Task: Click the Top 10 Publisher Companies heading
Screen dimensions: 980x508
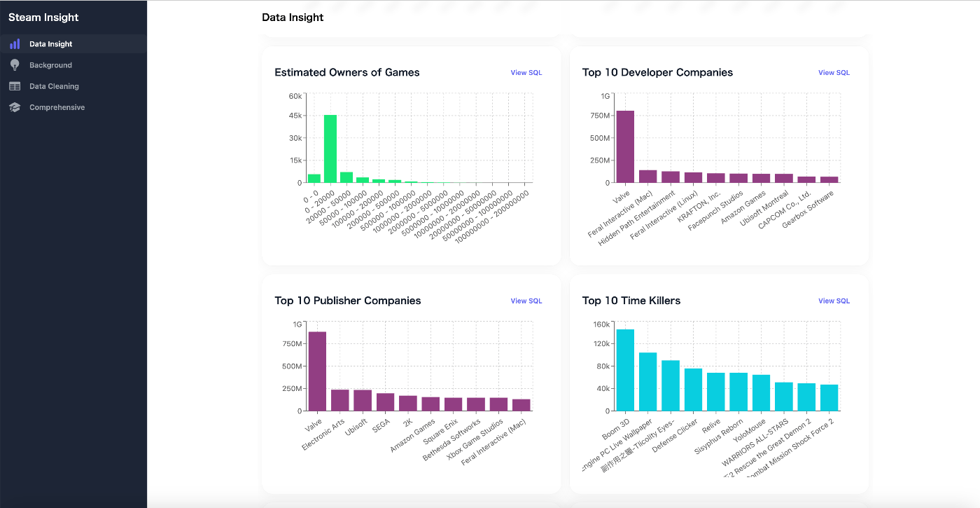Action: (x=348, y=301)
